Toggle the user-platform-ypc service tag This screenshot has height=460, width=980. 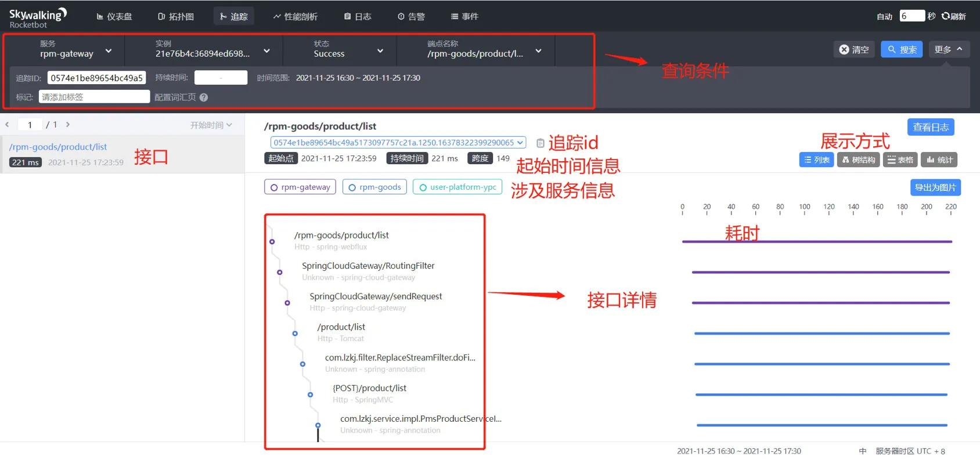point(457,187)
